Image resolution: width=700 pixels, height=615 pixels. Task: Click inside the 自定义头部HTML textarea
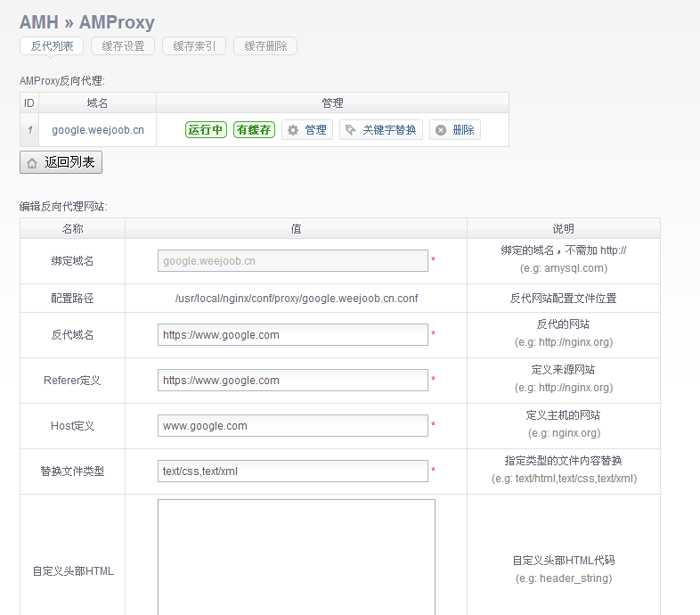pos(296,557)
